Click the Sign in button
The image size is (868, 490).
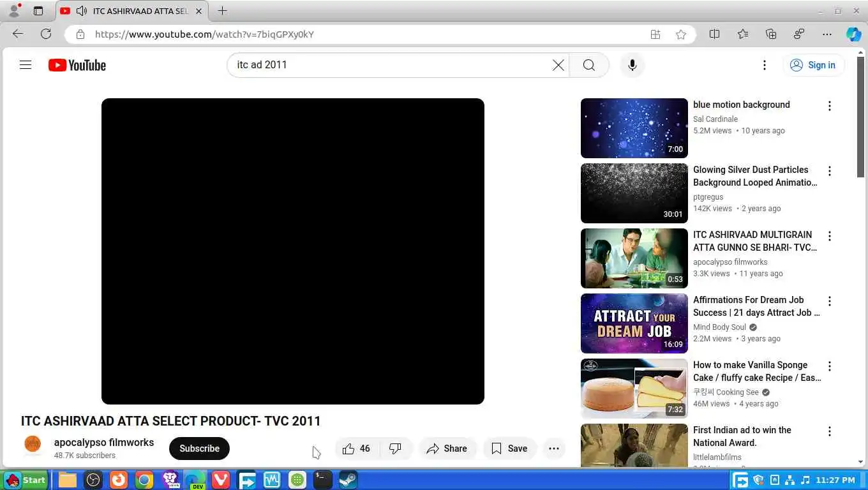(813, 65)
